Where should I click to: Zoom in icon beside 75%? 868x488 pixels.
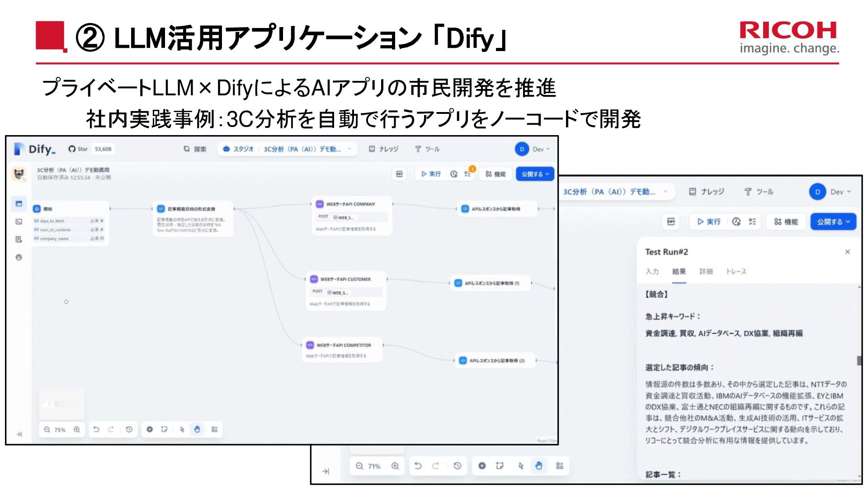click(77, 430)
